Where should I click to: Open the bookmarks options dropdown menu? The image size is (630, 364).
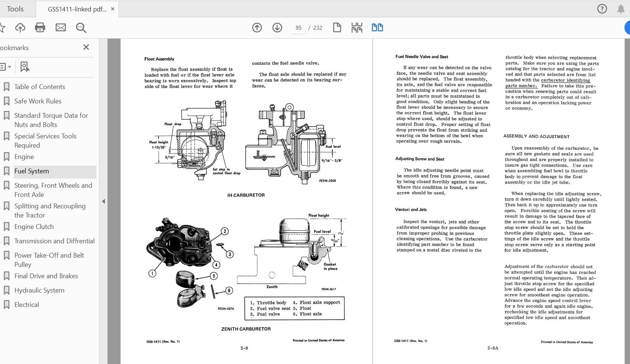pyautogui.click(x=6, y=67)
